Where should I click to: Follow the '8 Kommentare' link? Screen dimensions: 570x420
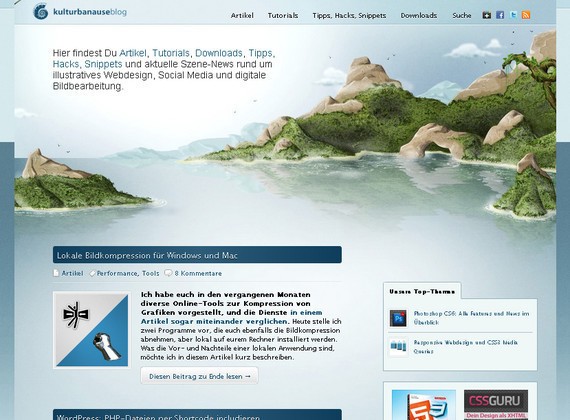click(198, 273)
